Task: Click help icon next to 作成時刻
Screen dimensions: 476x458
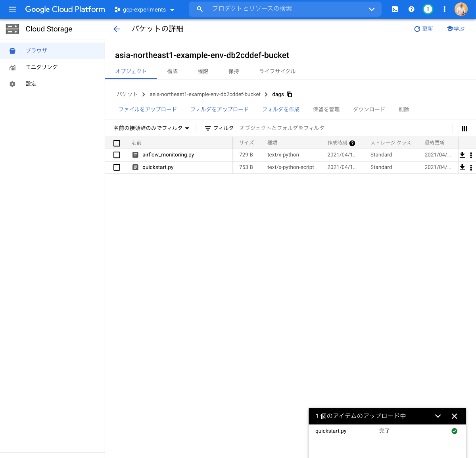Action: point(352,143)
